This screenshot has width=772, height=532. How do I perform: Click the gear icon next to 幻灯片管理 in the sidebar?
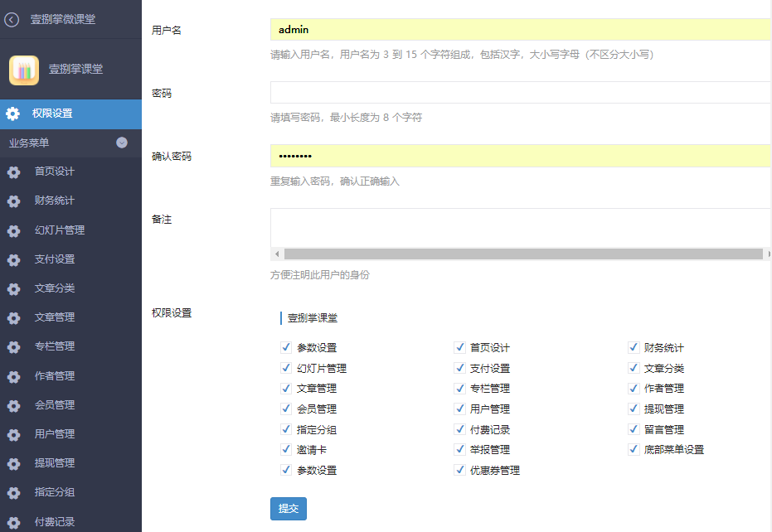[x=14, y=230]
